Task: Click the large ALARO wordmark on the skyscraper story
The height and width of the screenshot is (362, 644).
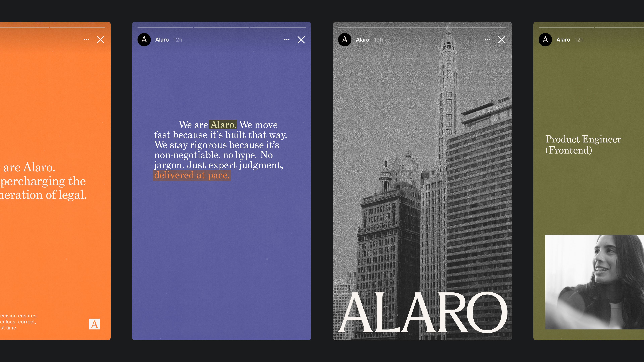Action: (x=422, y=312)
